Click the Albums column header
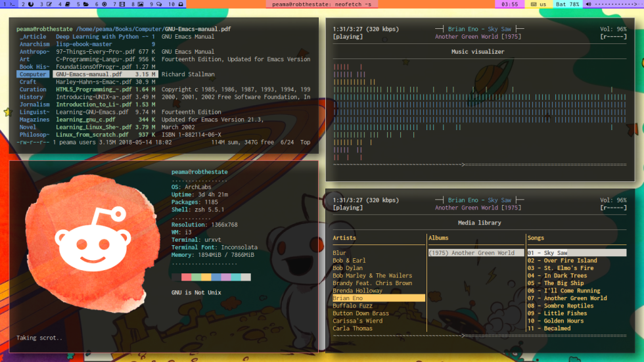Screen dimensions: 644x362 click(438, 238)
